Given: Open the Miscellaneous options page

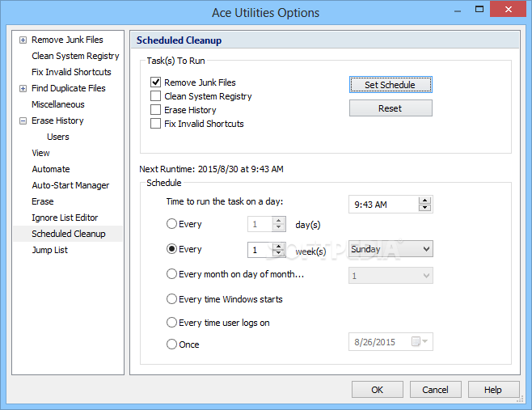Looking at the screenshot, I should point(58,104).
